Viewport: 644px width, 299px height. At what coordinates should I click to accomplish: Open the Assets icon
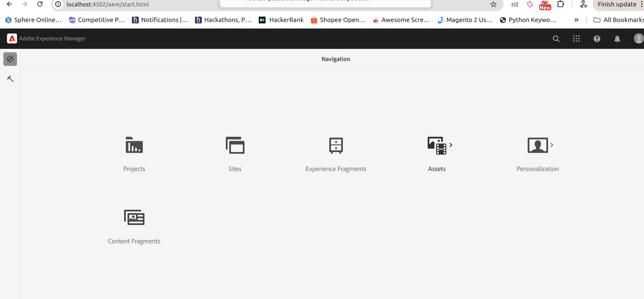[437, 146]
